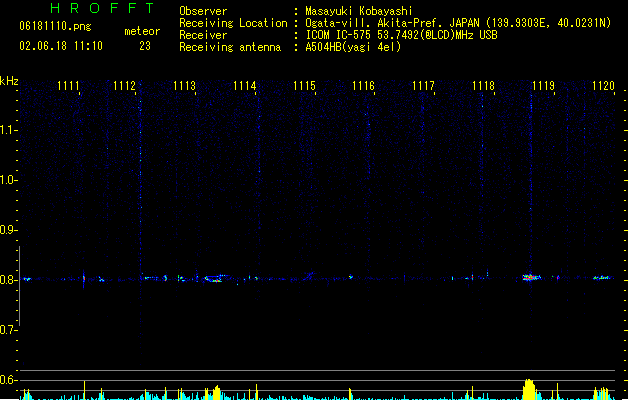
Task: Click the echo cluster near 1120
Action: point(602,277)
